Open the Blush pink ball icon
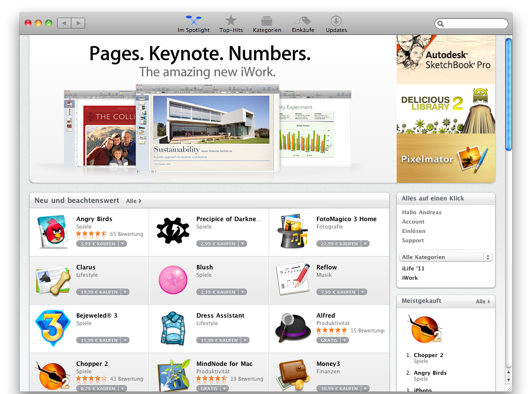This screenshot has height=394, width=532. [x=173, y=280]
